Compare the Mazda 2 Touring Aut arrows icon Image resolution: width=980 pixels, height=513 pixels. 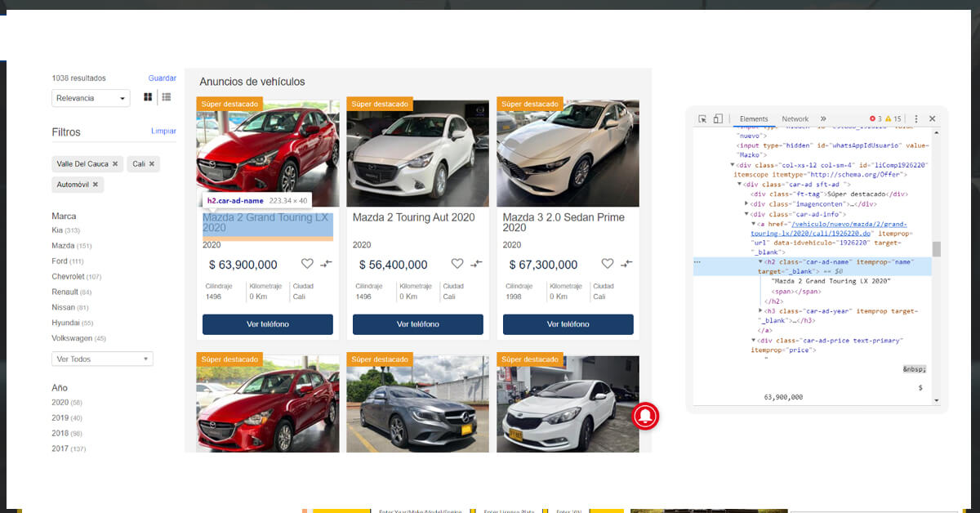tap(476, 264)
